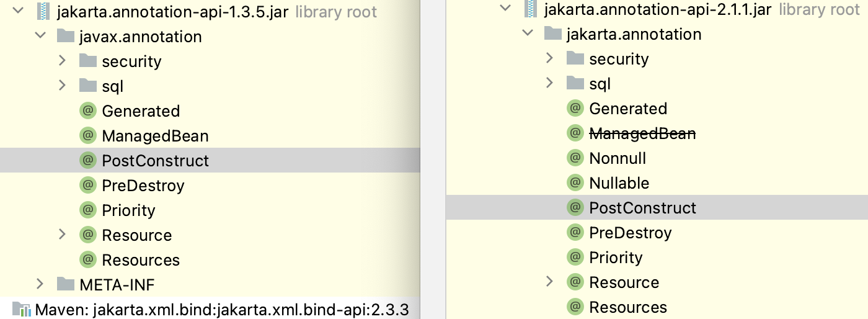The height and width of the screenshot is (319, 868).
Task: Select PostConstruct in the javax.annotation package
Action: pos(155,161)
